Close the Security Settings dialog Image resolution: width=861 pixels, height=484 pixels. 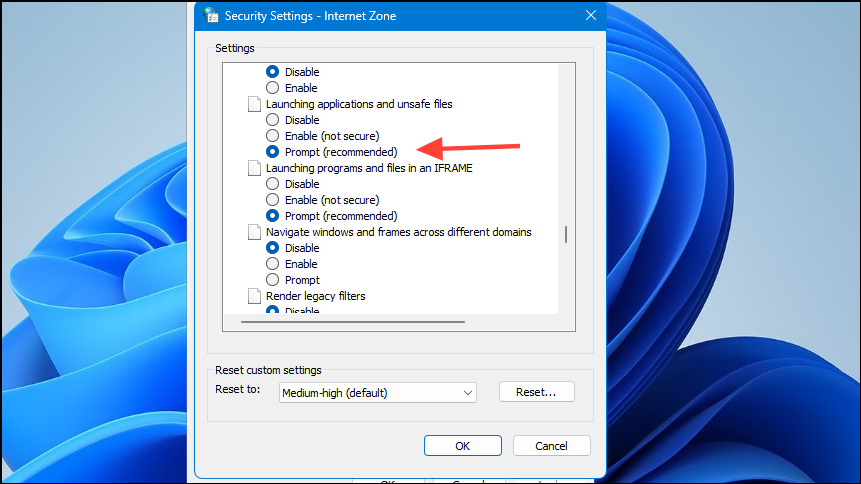(x=591, y=15)
